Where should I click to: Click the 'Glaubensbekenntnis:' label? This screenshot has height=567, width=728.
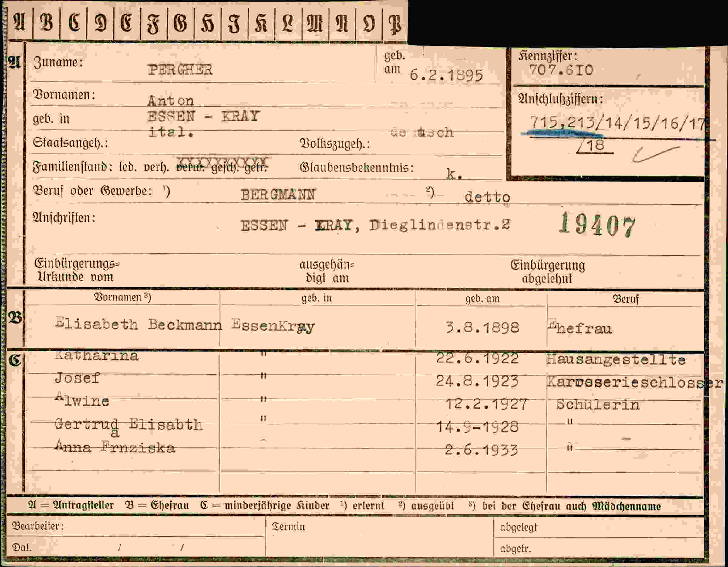(357, 168)
